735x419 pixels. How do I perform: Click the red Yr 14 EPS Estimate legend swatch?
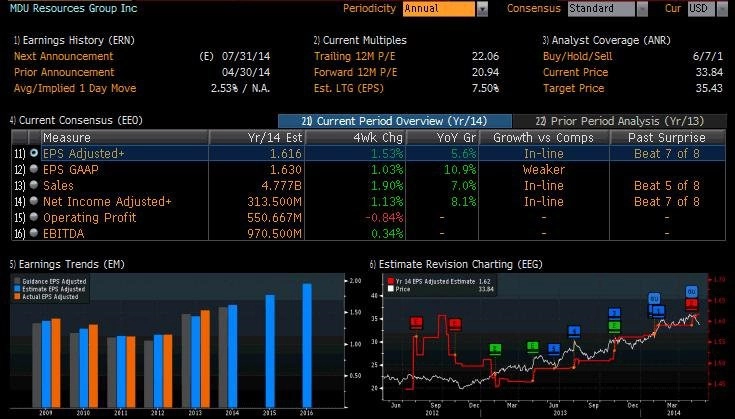pos(390,281)
